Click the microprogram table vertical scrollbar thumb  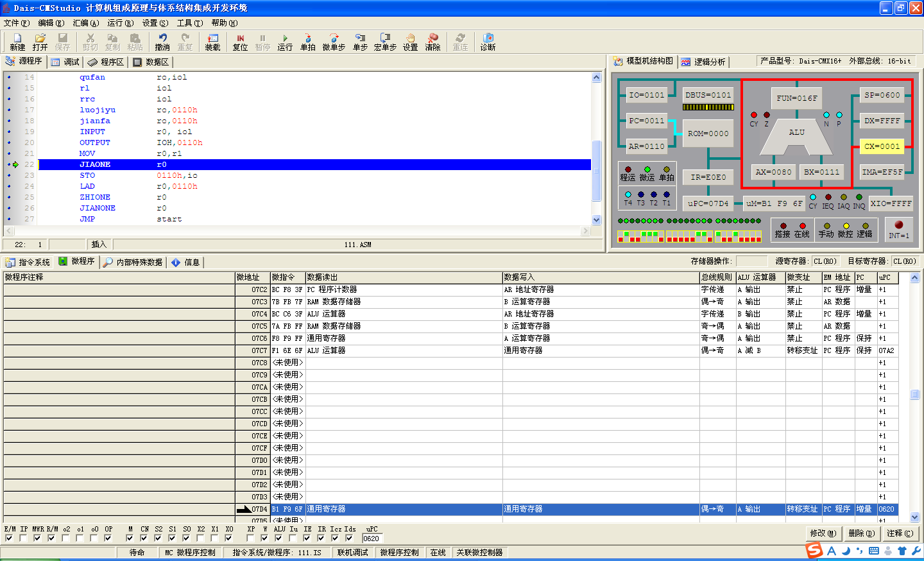915,395
